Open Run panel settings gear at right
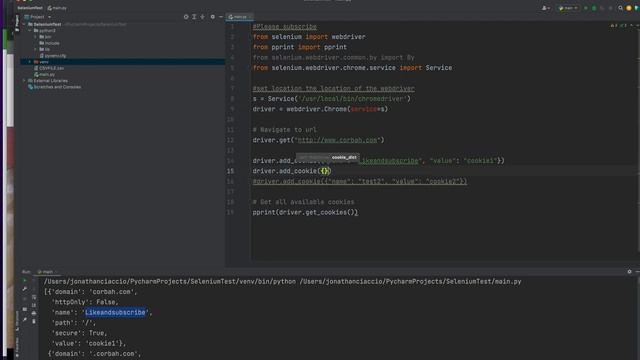This screenshot has height=360, width=640. tap(629, 271)
